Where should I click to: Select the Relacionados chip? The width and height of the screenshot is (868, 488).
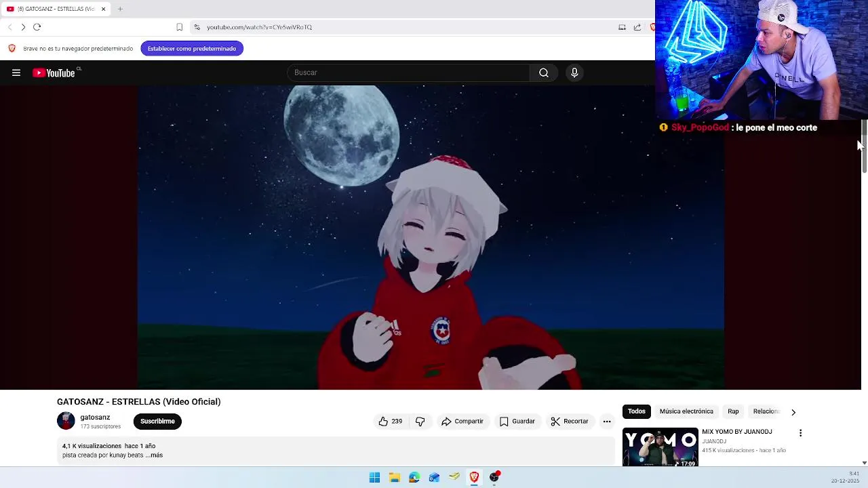tap(767, 411)
